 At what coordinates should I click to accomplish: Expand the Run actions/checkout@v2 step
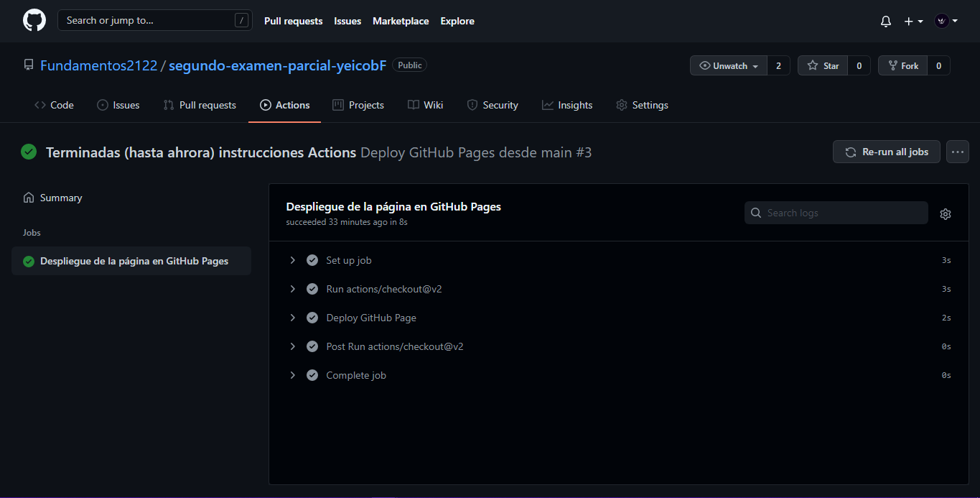tap(292, 289)
